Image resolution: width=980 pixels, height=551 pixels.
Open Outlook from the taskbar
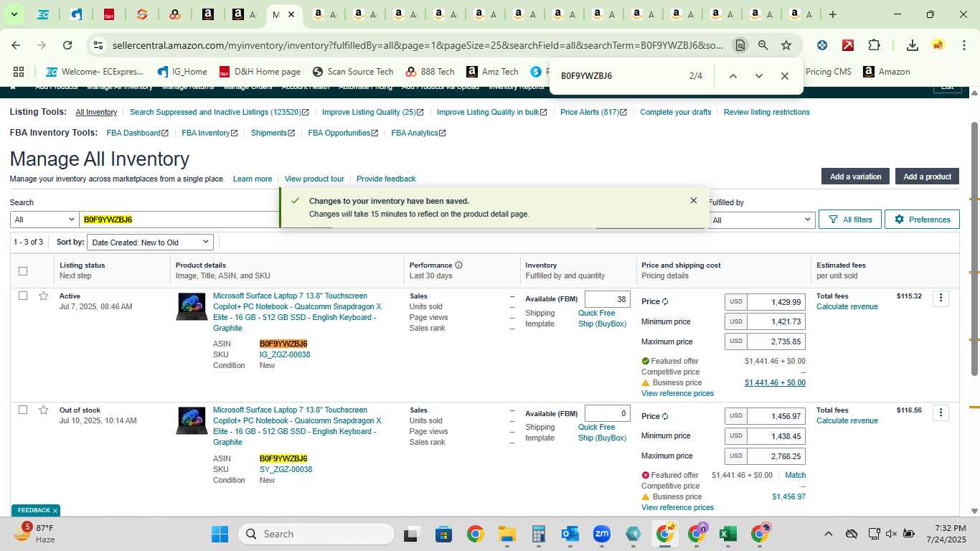(570, 534)
